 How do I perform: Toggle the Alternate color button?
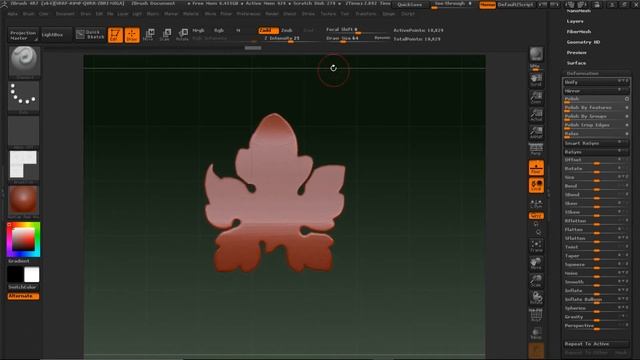(x=23, y=296)
